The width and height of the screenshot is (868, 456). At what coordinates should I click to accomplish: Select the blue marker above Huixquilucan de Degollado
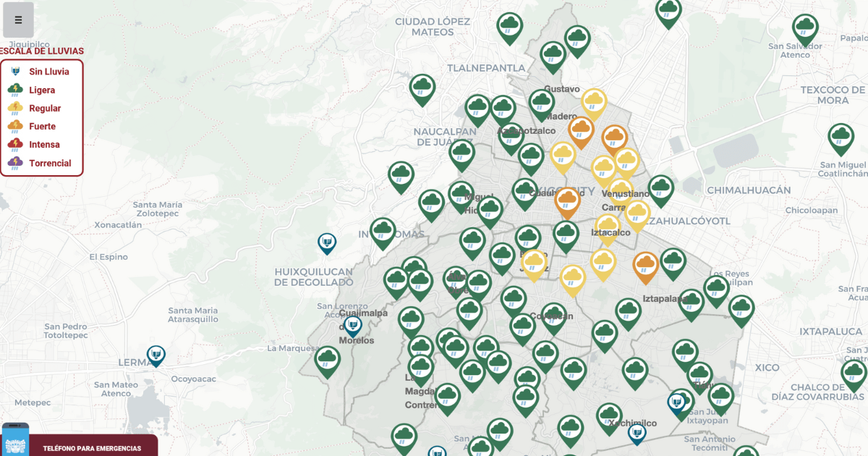327,242
